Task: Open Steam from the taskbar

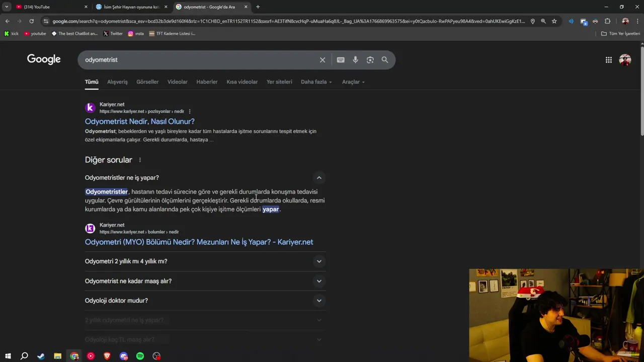Action: tap(41, 356)
